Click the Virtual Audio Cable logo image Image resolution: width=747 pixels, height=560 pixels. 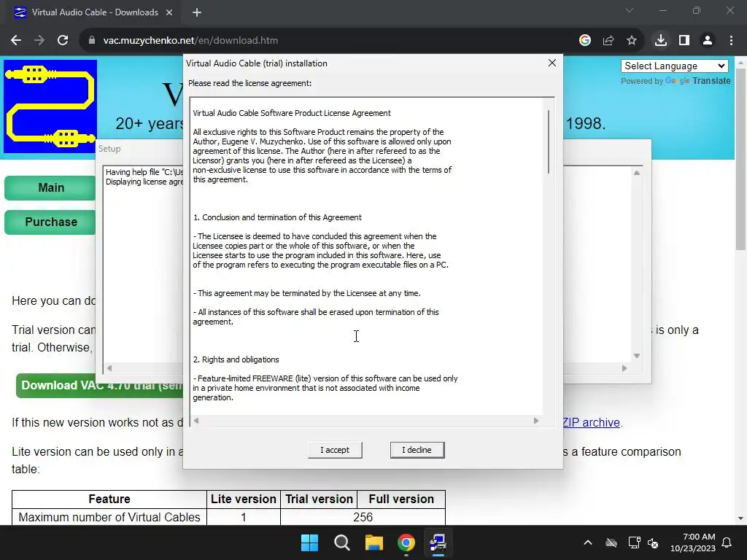[50, 106]
